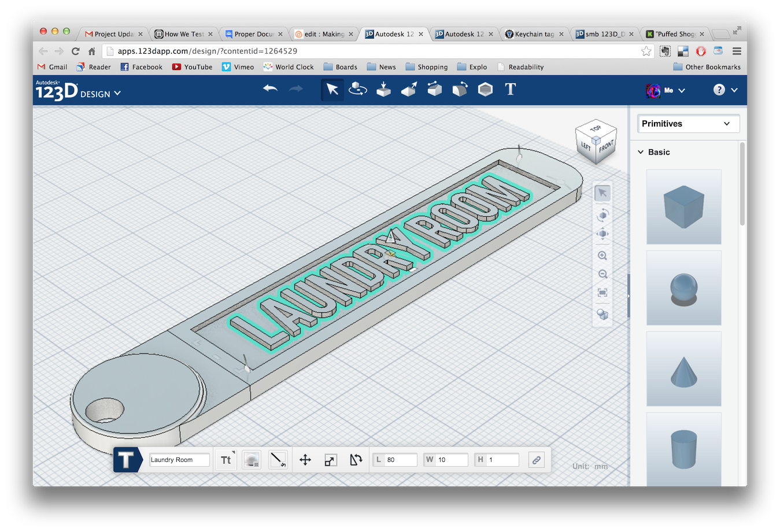
Task: Open the Text tool in the top toolbar
Action: coord(509,89)
